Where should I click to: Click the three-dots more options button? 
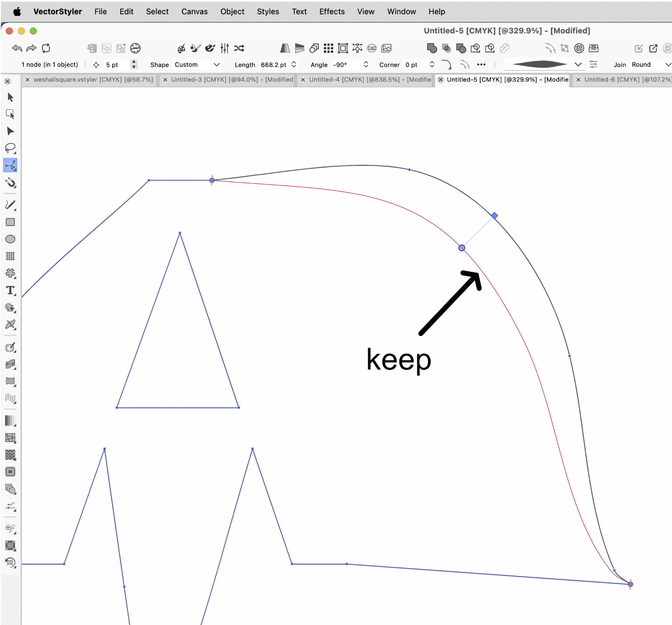click(481, 65)
